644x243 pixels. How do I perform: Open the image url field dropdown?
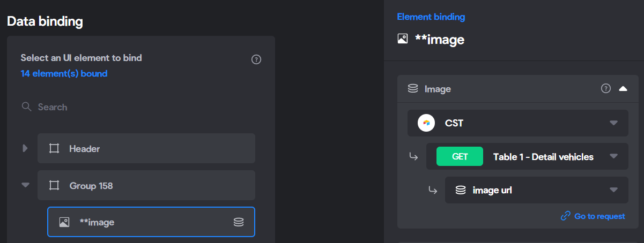[536, 189]
